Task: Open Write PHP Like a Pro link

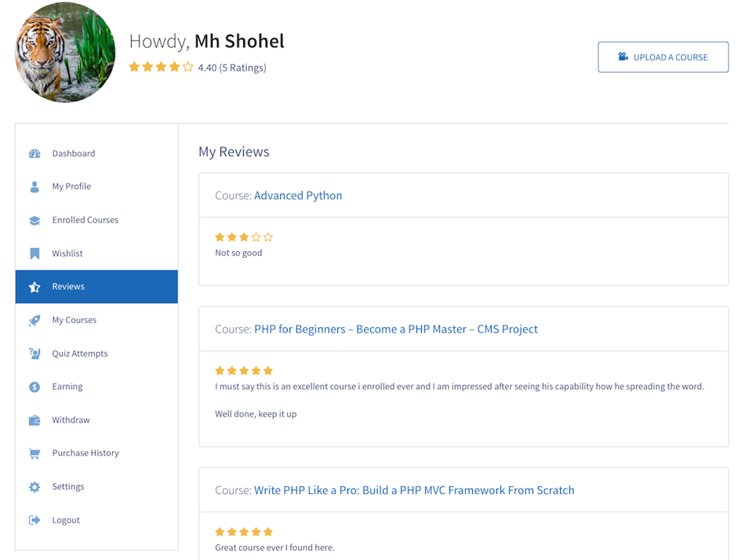Action: [x=414, y=490]
